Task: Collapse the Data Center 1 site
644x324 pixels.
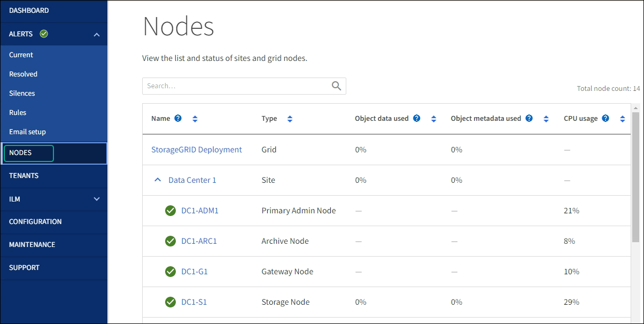Action: point(158,180)
